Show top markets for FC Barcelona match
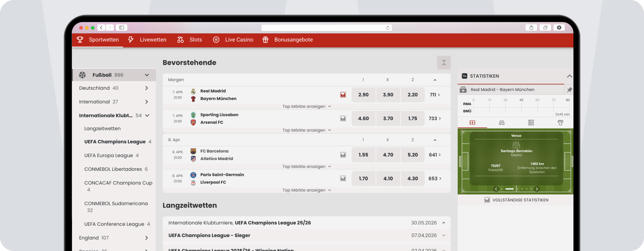The height and width of the screenshot is (251, 644). [307, 166]
